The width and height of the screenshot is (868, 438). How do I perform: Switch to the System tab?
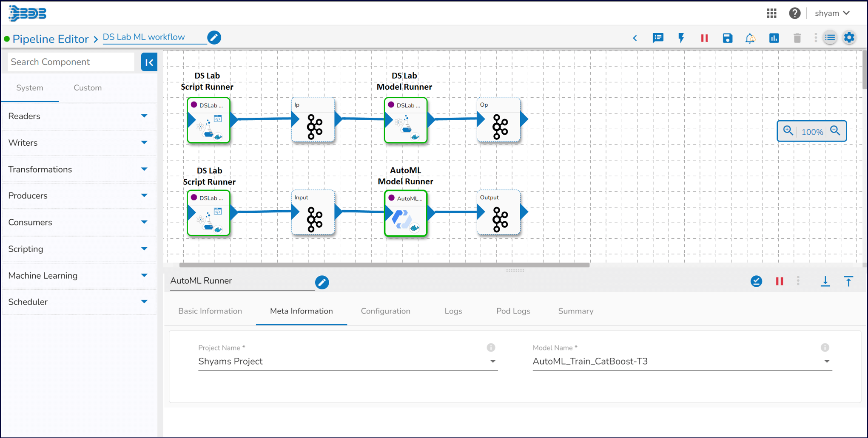click(30, 88)
